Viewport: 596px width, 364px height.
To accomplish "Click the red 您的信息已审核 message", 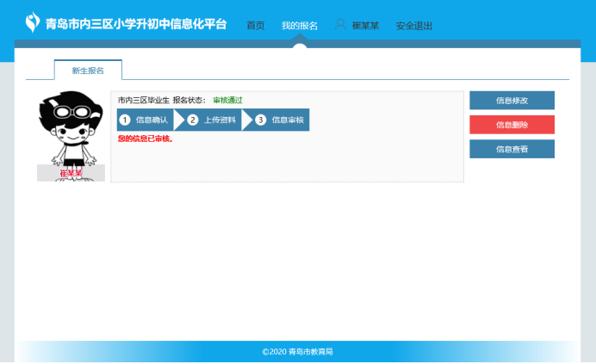I will (x=146, y=139).
